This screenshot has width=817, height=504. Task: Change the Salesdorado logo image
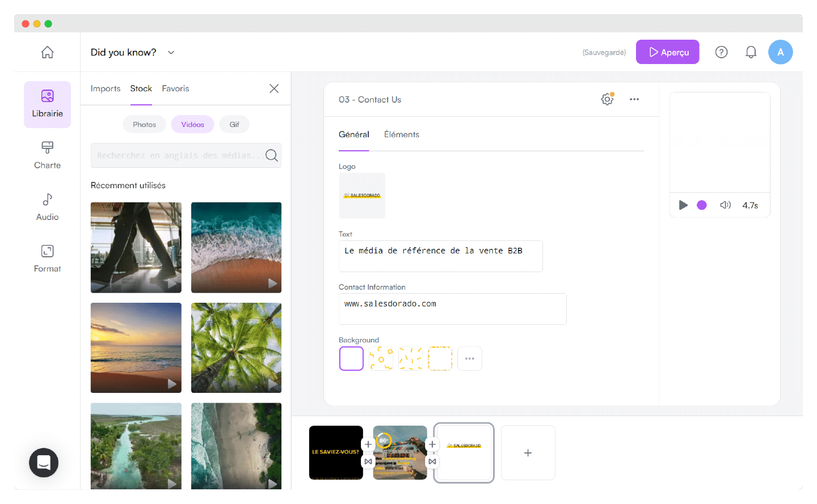pos(362,196)
